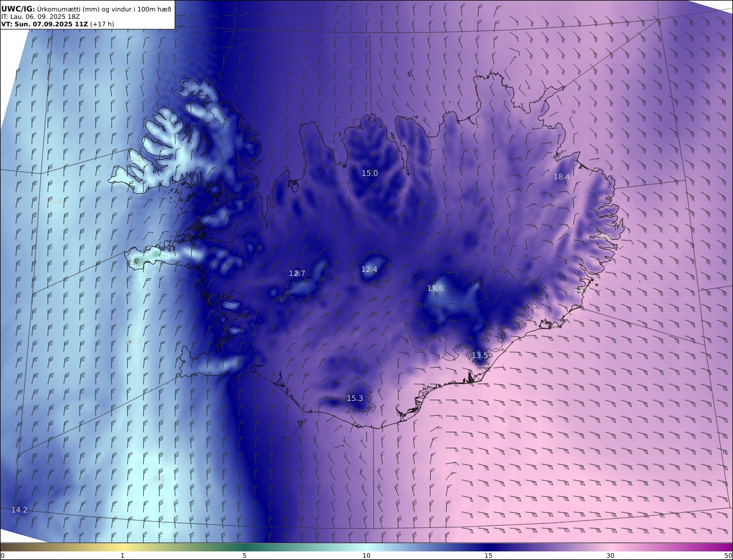This screenshot has height=560, width=733.
Task: Click the 11.6 value over the glacier
Action: pos(435,289)
